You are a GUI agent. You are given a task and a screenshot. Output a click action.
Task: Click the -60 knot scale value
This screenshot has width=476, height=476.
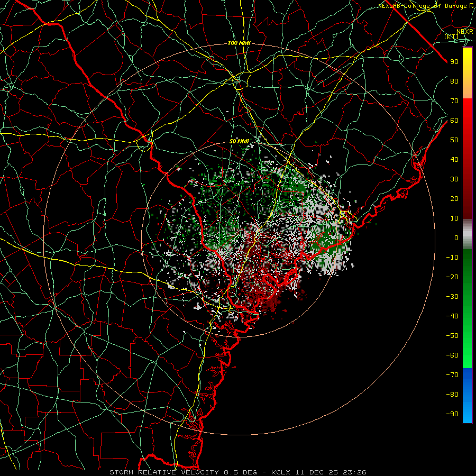[452, 355]
